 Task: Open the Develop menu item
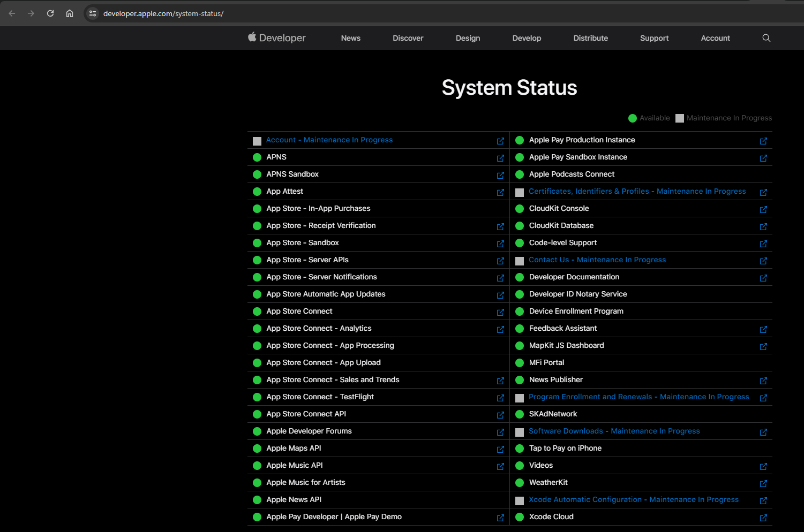pyautogui.click(x=527, y=38)
